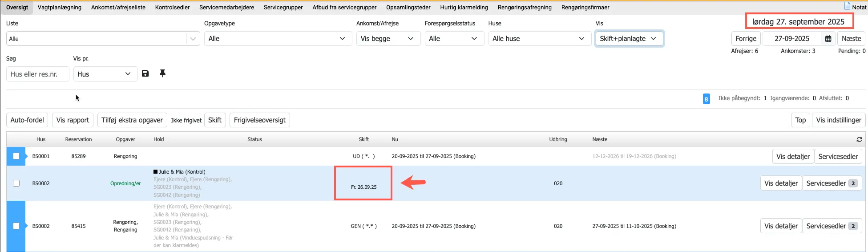Image resolution: width=868 pixels, height=252 pixels.
Task: Click the black square beside Julie & Mia
Action: (155, 172)
